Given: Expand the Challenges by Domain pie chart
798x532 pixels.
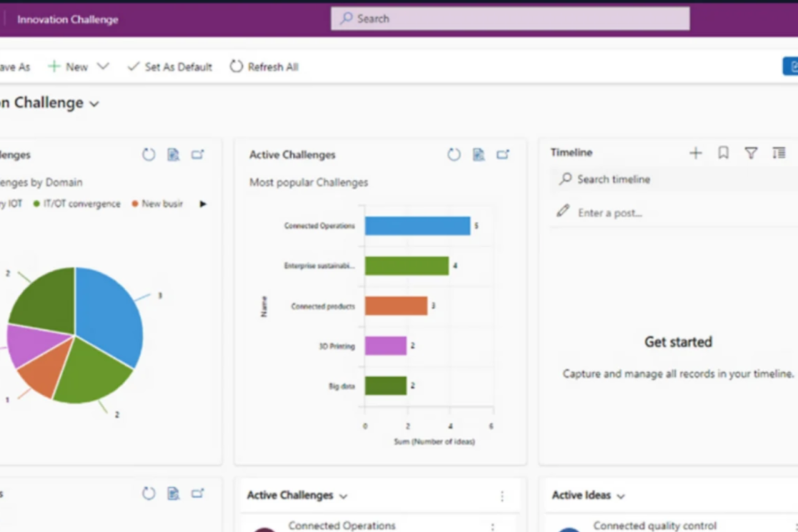Looking at the screenshot, I should click(197, 155).
